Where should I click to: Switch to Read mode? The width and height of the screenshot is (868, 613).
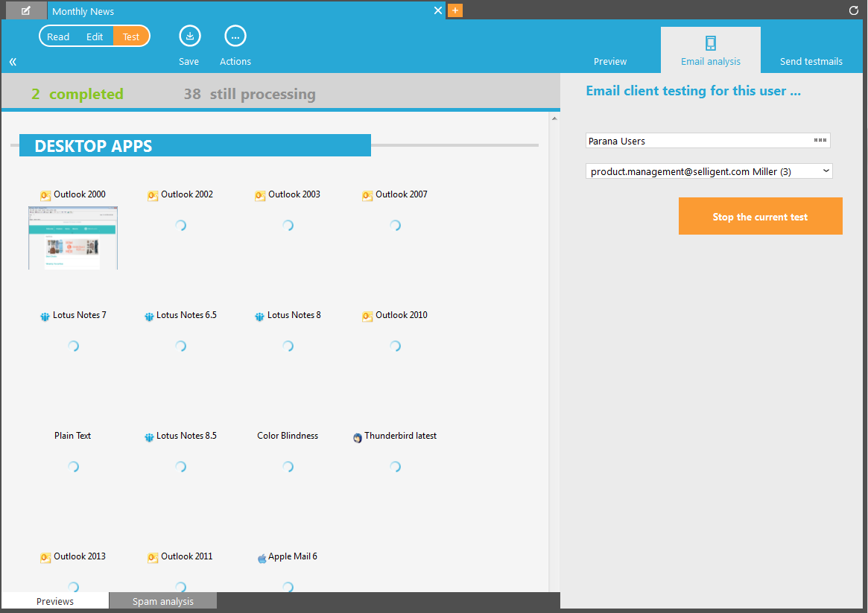coord(58,36)
